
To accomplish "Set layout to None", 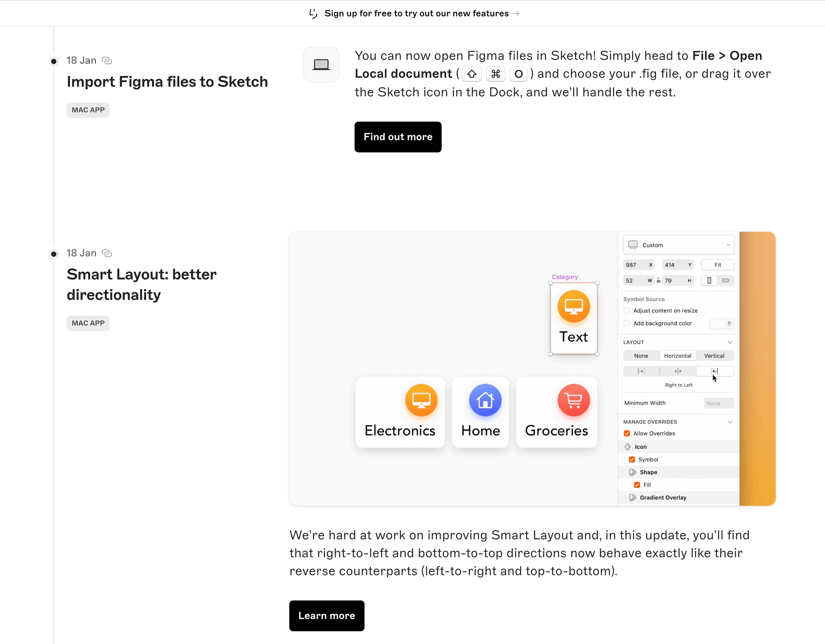I will click(641, 356).
